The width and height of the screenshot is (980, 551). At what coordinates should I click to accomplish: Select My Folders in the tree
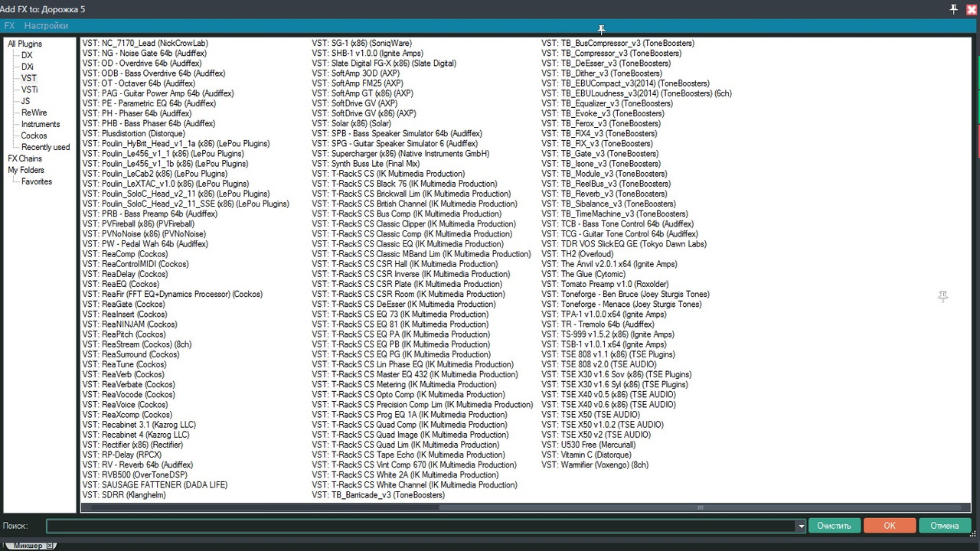tap(26, 170)
